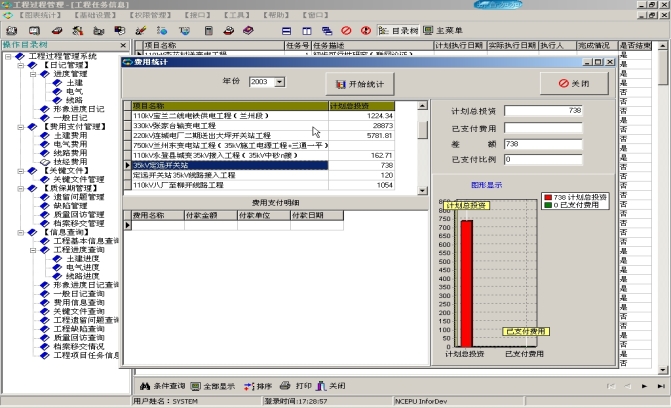
Task: Click the camera icon in the main toolbar
Action: coord(99,31)
